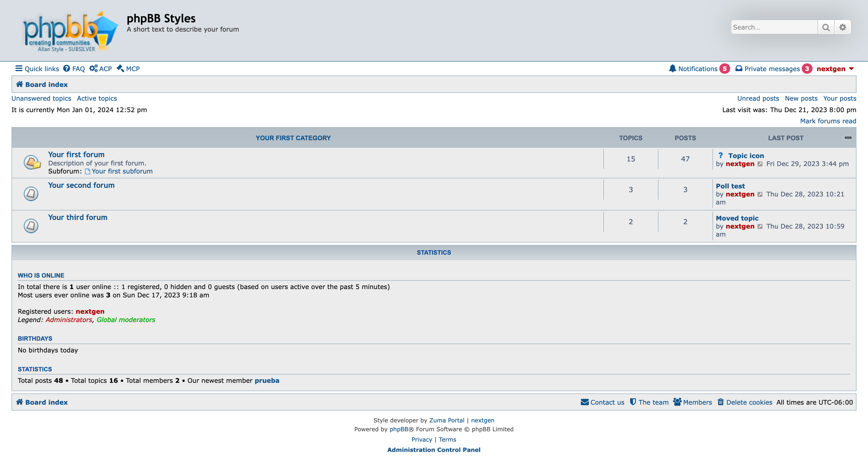Click the Search text field
Viewport: 868px width, 472px height.
[774, 27]
